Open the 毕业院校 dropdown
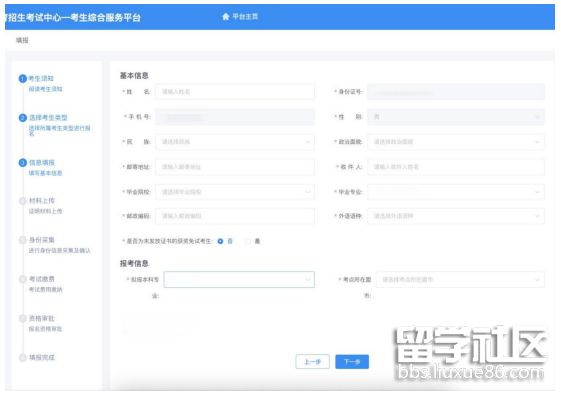This screenshot has width=561, height=394. tap(235, 192)
